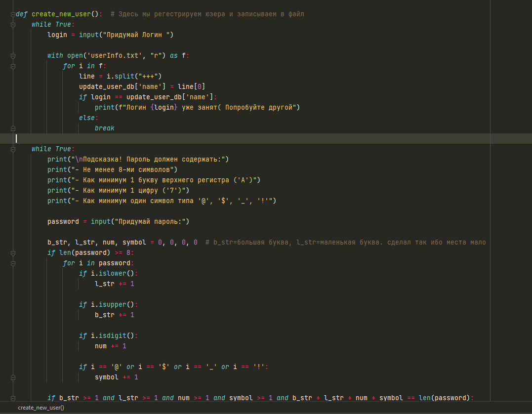The image size is (532, 414).
Task: Click the 'symbol += 1' statement
Action: pos(117,377)
